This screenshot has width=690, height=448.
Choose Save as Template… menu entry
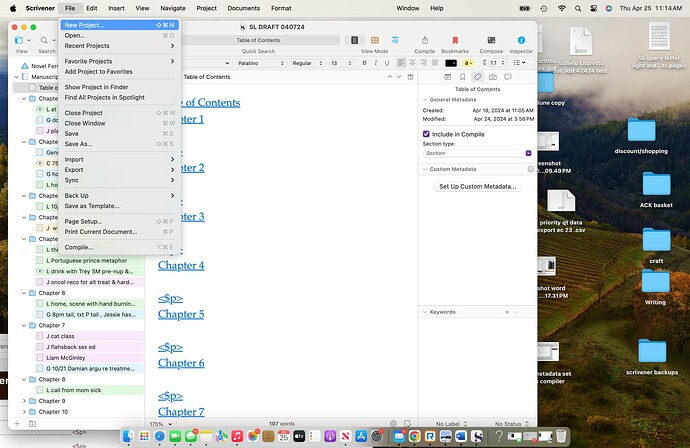point(119,206)
